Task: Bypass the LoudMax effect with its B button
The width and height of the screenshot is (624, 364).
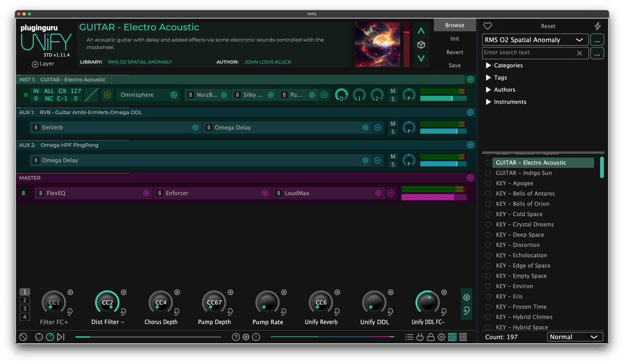Action: (x=278, y=193)
